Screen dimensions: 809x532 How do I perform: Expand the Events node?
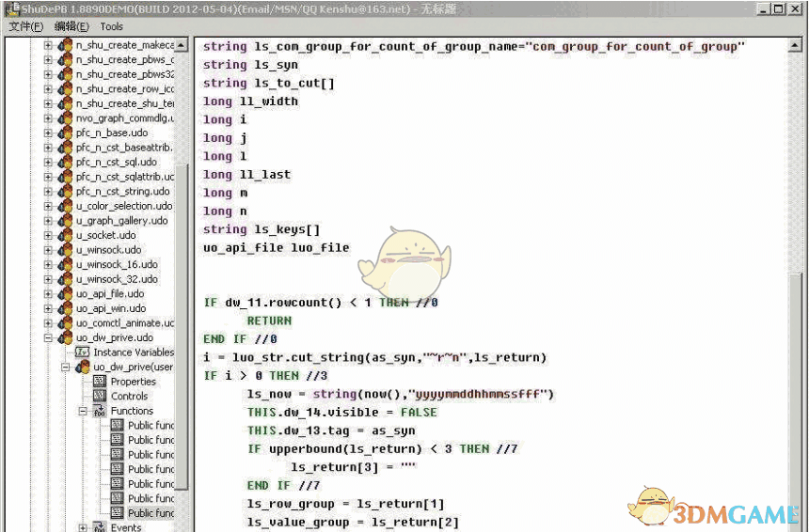[83, 527]
